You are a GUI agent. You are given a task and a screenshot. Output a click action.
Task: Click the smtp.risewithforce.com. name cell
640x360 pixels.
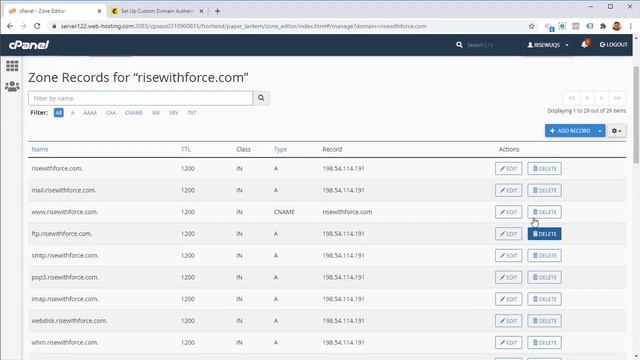[65, 256]
